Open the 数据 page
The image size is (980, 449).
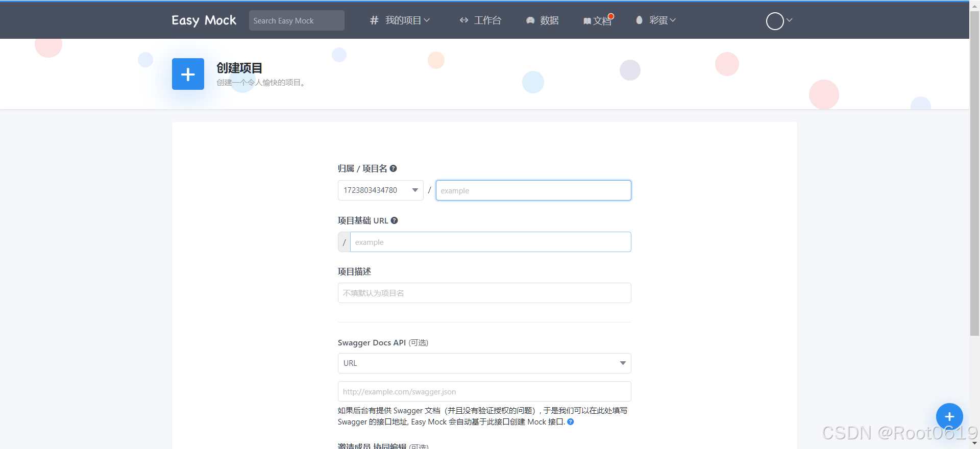point(549,20)
